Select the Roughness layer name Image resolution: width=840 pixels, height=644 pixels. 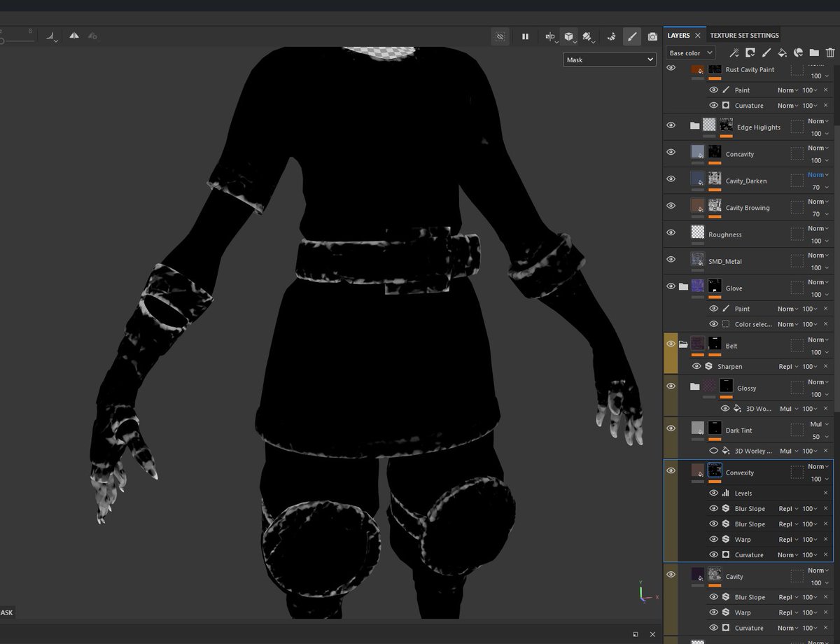pos(724,234)
